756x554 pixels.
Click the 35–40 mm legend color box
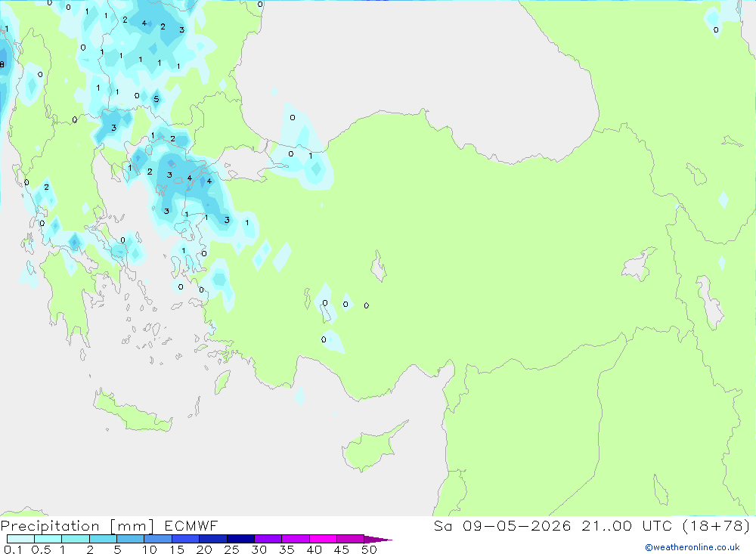[296, 539]
